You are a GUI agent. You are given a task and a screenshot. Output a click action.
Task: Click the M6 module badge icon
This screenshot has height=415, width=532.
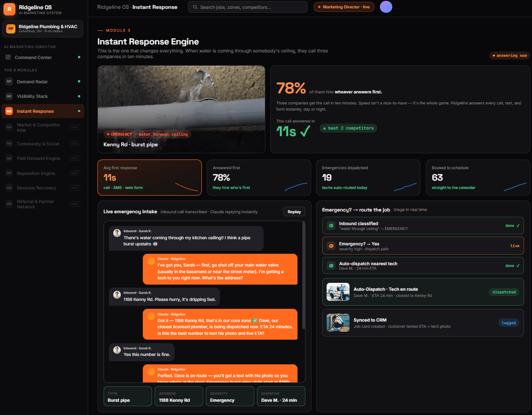(9, 158)
